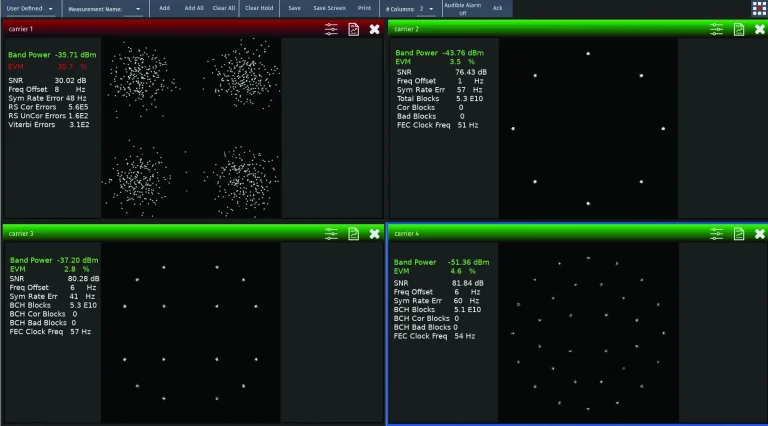Open report icon in carrier 4 panel
768x426 pixels.
pyautogui.click(x=738, y=233)
